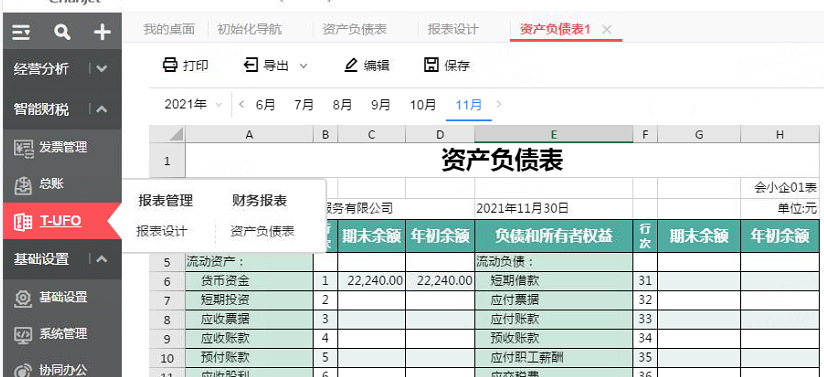Click 会小企01表 cell
This screenshot has width=824, height=377.
click(780, 188)
